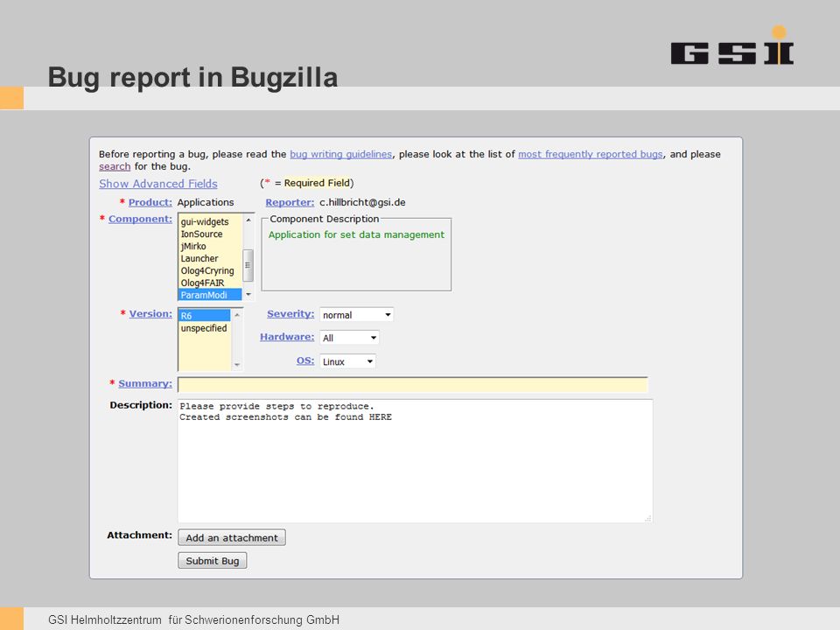Click the Severity label link
This screenshot has width=840, height=630.
(x=290, y=314)
